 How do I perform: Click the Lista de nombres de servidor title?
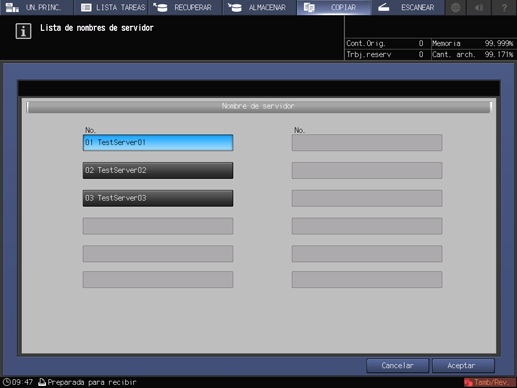(97, 28)
